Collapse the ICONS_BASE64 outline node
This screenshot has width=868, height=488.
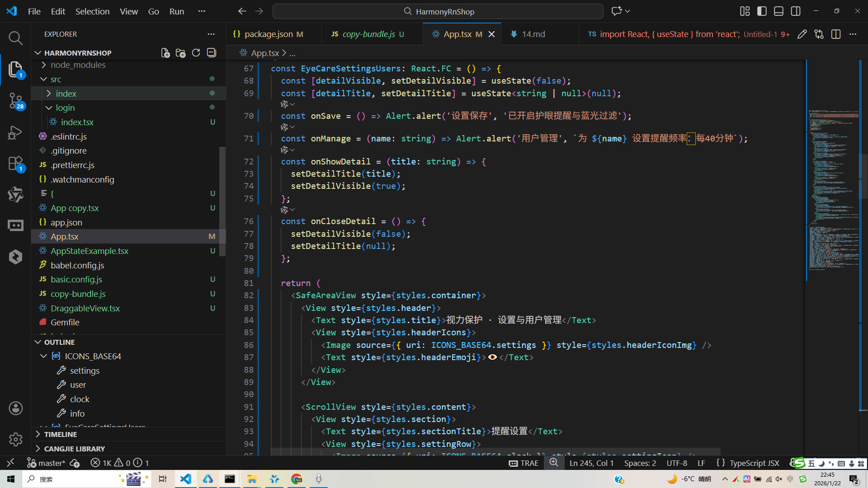[43, 357]
